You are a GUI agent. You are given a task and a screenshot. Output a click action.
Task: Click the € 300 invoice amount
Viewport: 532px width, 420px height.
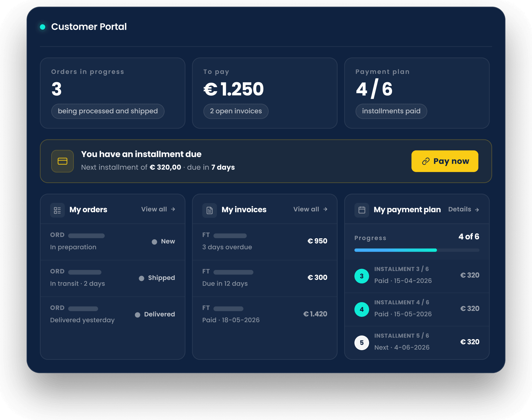click(317, 278)
